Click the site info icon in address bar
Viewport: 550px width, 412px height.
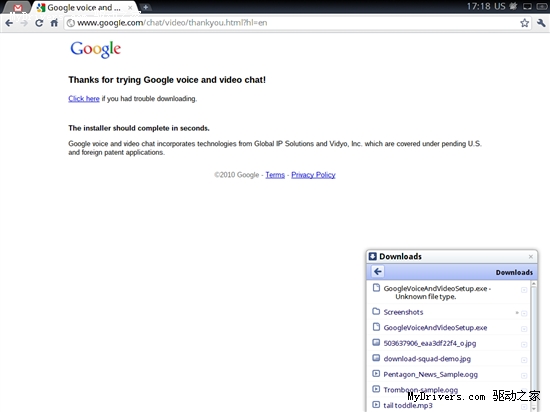pyautogui.click(x=71, y=23)
